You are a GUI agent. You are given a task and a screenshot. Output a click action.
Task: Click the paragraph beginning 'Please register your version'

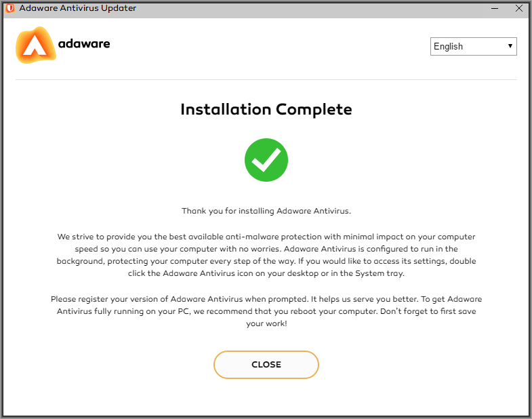click(x=266, y=311)
